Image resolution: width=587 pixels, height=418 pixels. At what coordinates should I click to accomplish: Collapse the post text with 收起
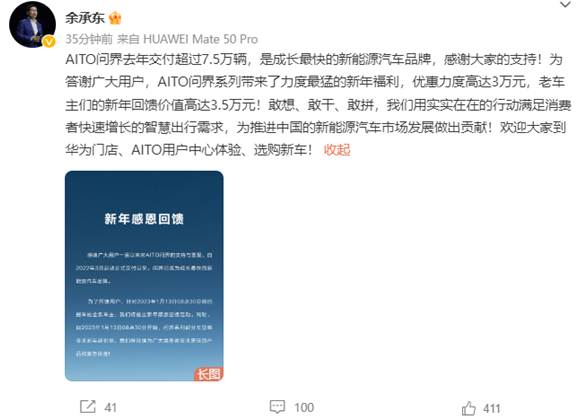coord(337,150)
